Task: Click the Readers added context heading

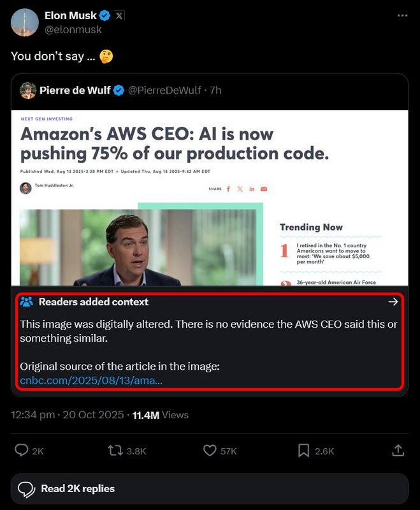Action: [x=94, y=302]
